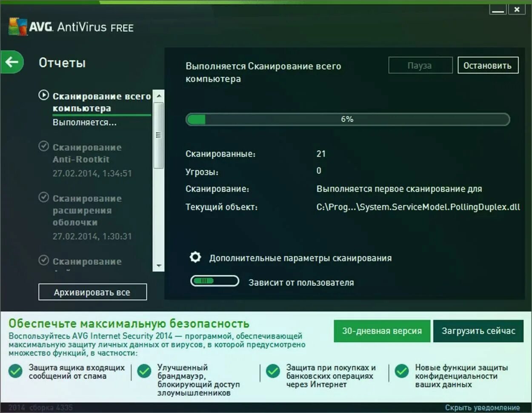Minimize the AVG window
This screenshot has height=413, width=532.
[x=498, y=9]
